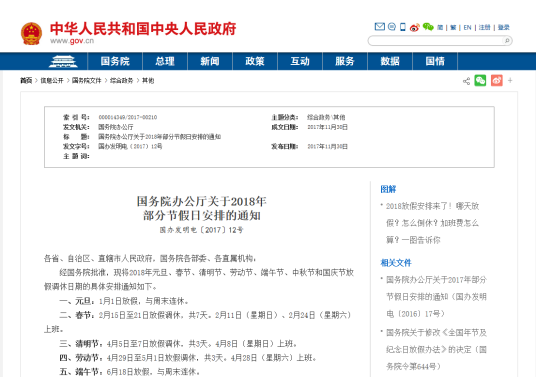Image resolution: width=536 pixels, height=377 pixels.
Task: Click index number 000014349/2017-00210
Action: click(x=128, y=117)
